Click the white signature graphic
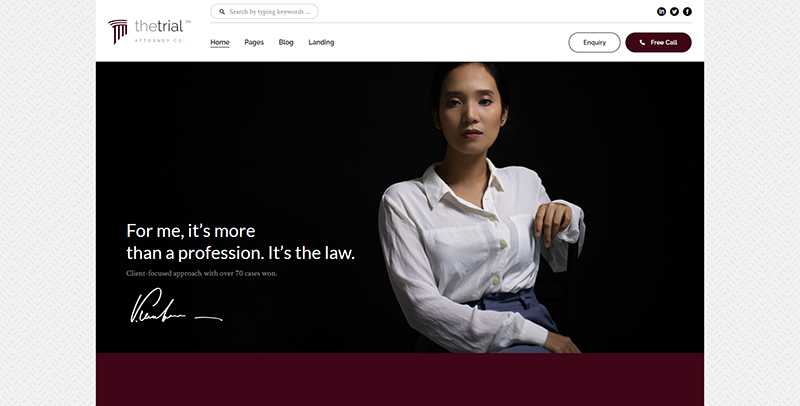The width and height of the screenshot is (800, 406). click(x=176, y=306)
